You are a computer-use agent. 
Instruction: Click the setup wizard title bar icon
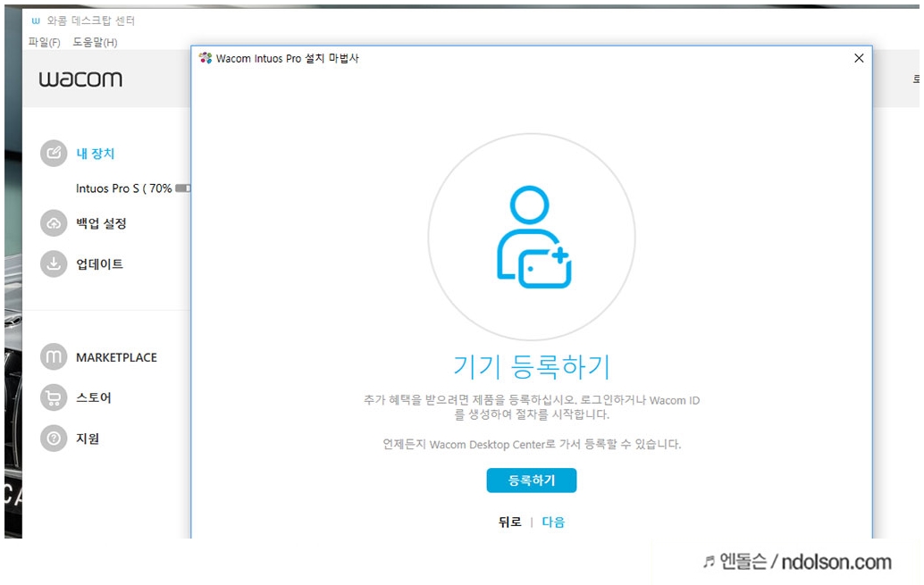(205, 58)
